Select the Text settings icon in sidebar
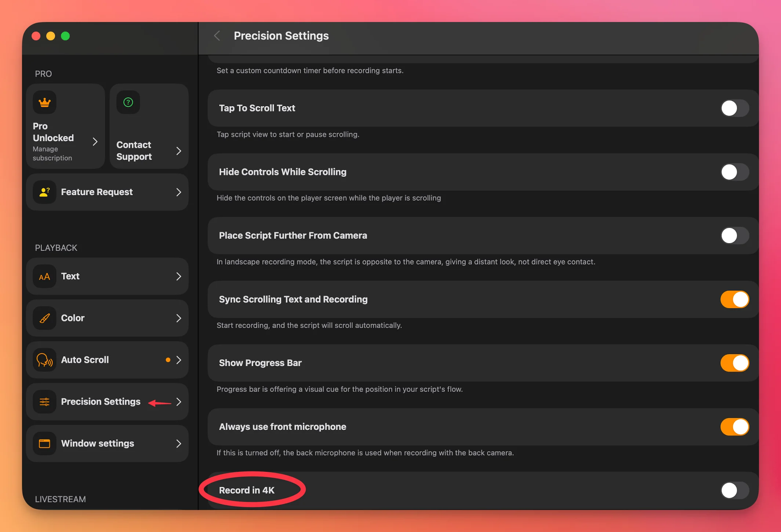781x532 pixels. (x=44, y=276)
